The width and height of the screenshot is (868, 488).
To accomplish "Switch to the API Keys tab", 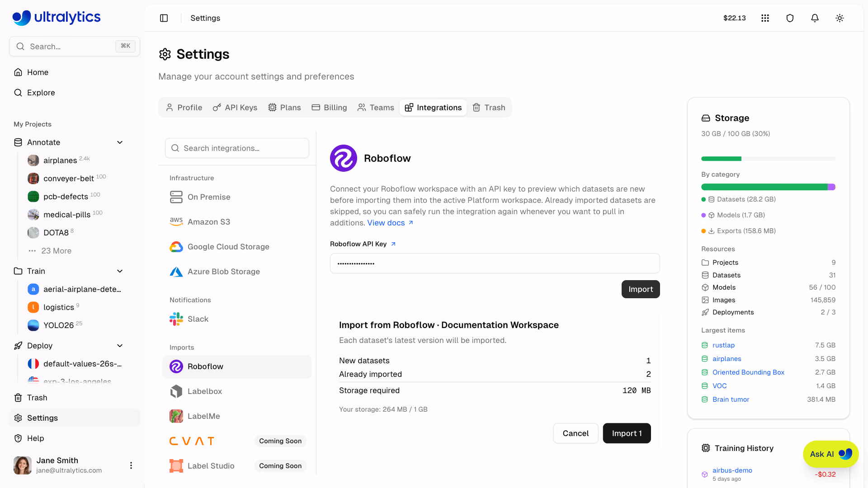I will click(x=235, y=108).
